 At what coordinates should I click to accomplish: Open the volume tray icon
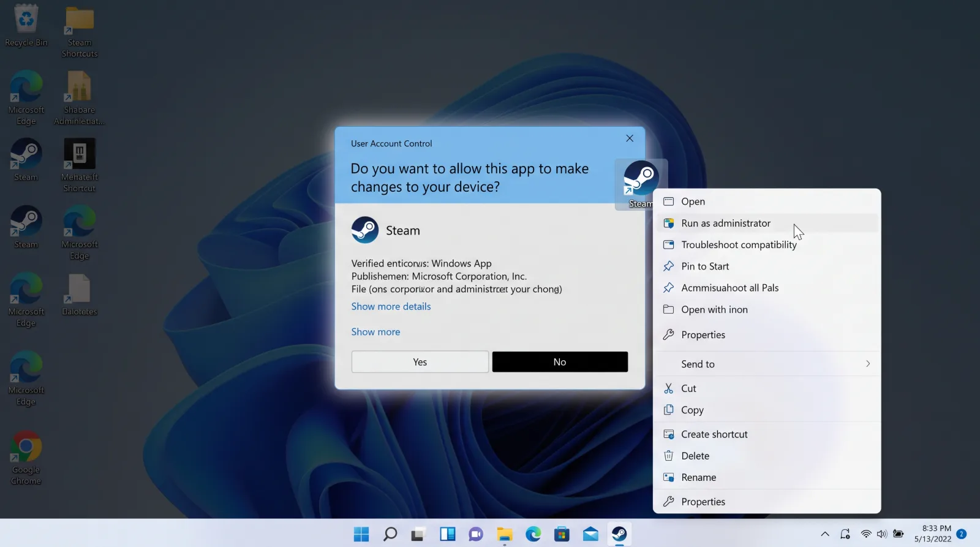click(882, 534)
